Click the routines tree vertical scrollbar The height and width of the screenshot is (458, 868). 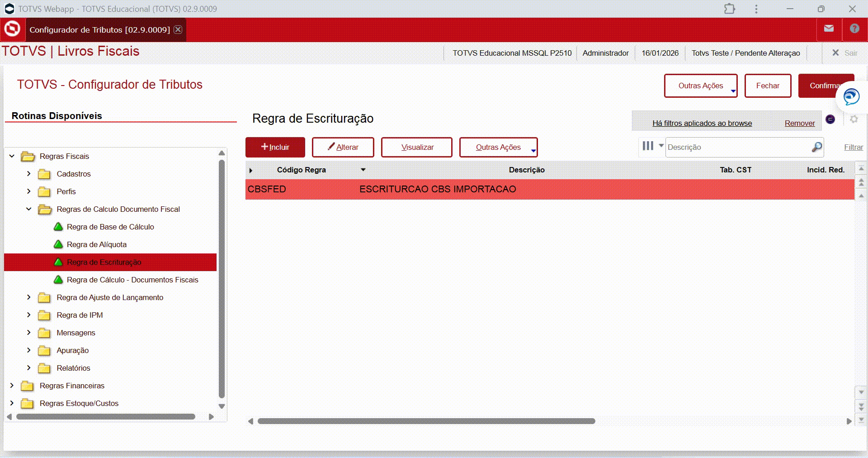(222, 279)
